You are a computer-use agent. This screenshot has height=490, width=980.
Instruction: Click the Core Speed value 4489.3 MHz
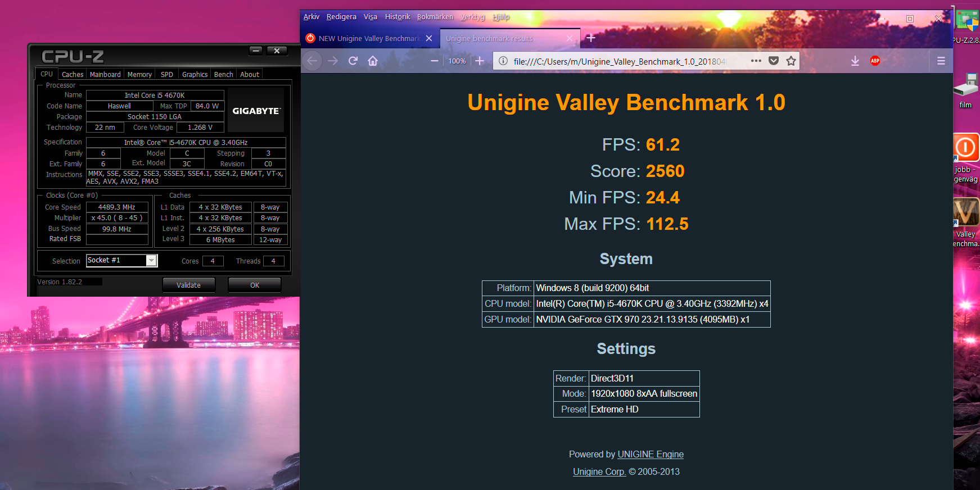click(117, 207)
